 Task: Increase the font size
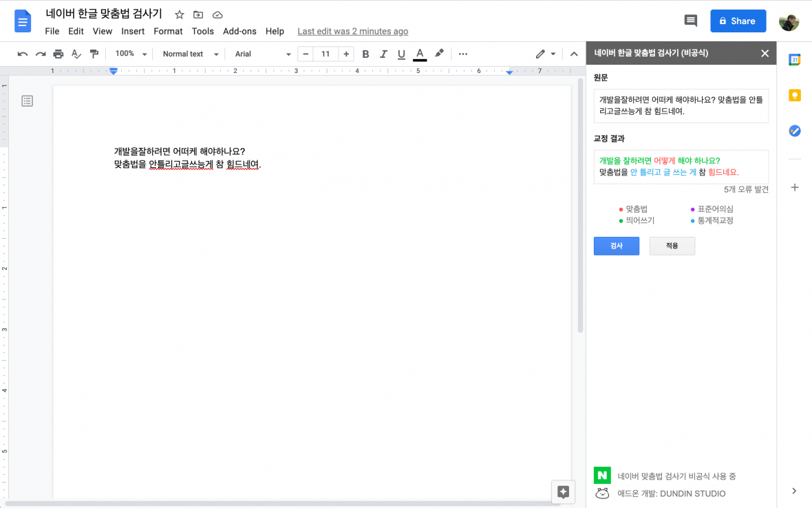click(x=346, y=54)
